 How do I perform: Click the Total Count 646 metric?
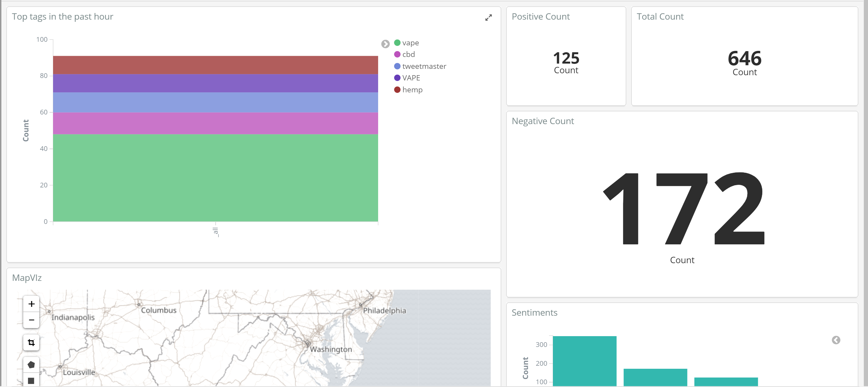tap(744, 58)
